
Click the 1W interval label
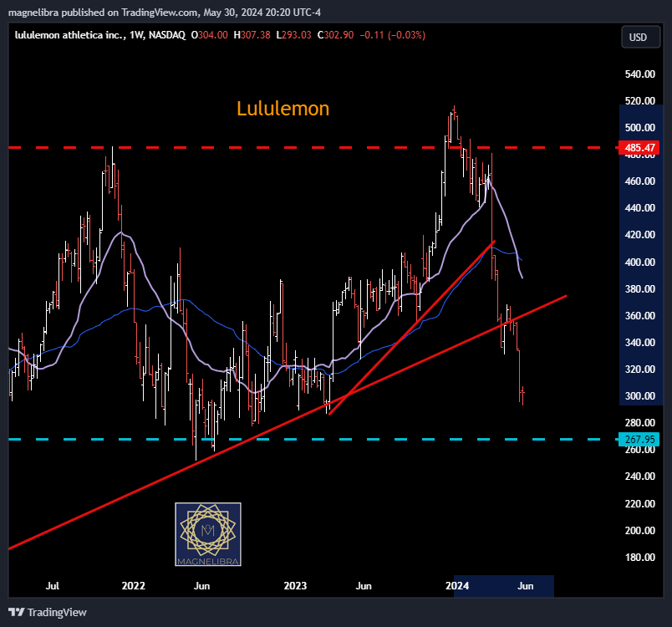[x=137, y=35]
